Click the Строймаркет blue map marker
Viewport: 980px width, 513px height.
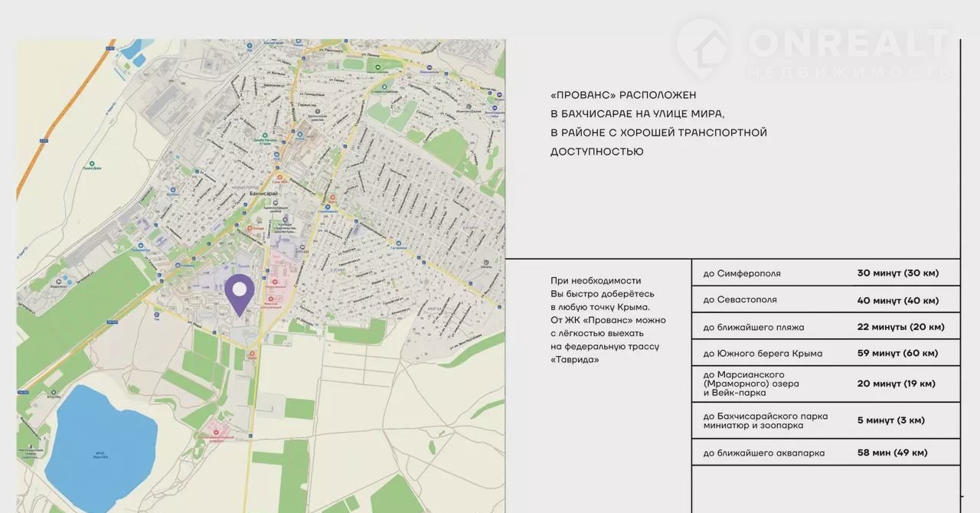327,207
